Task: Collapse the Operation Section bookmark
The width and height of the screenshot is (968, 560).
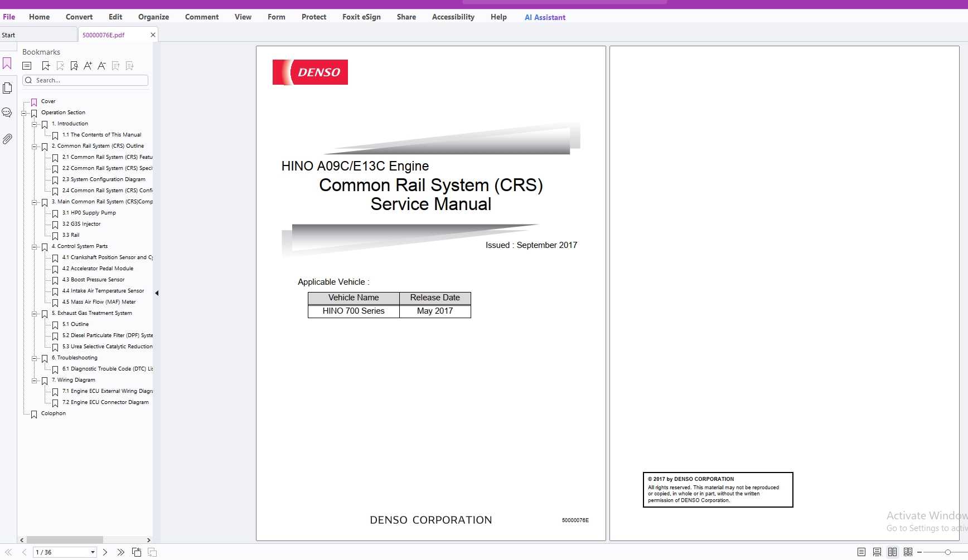Action: click(x=23, y=113)
